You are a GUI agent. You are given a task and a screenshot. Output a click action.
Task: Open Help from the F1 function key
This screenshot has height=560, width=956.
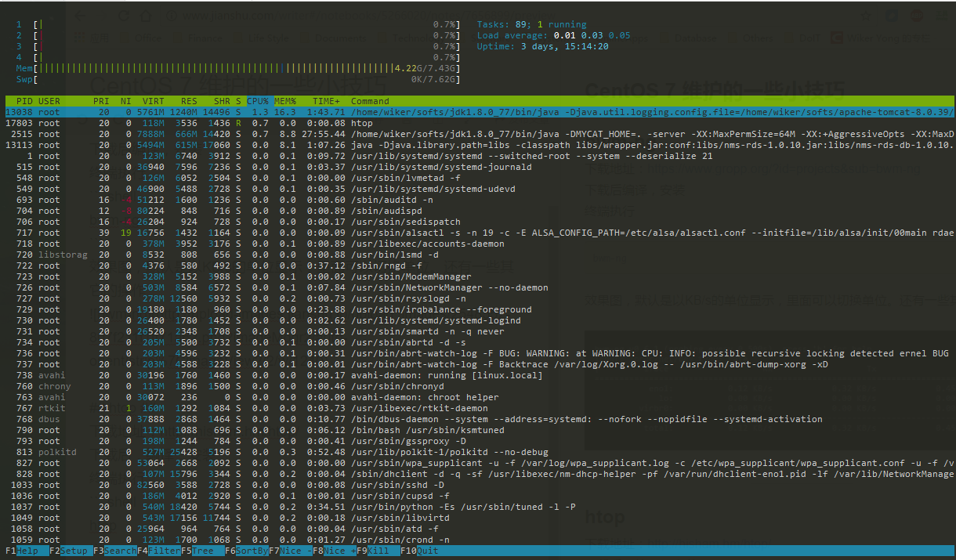[24, 551]
